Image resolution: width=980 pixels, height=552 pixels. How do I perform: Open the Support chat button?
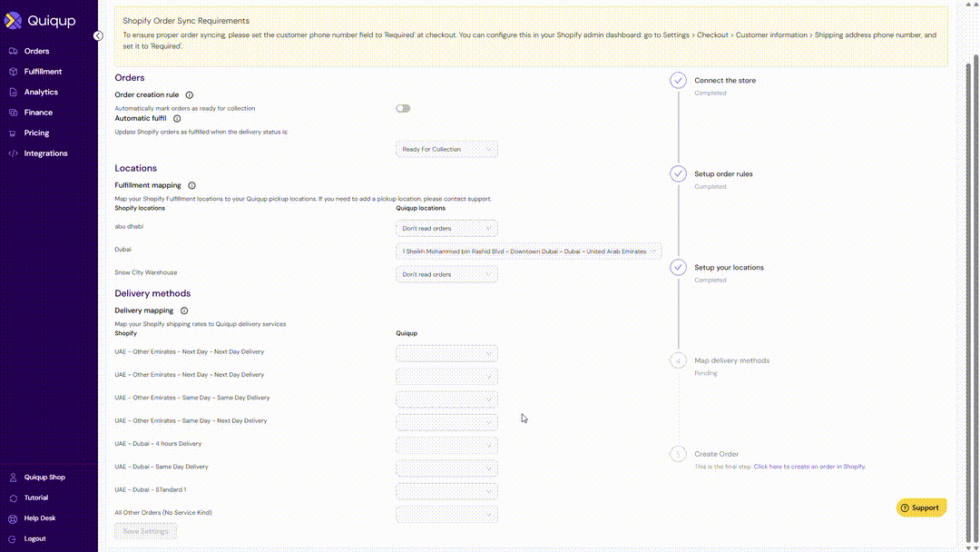[x=921, y=508]
